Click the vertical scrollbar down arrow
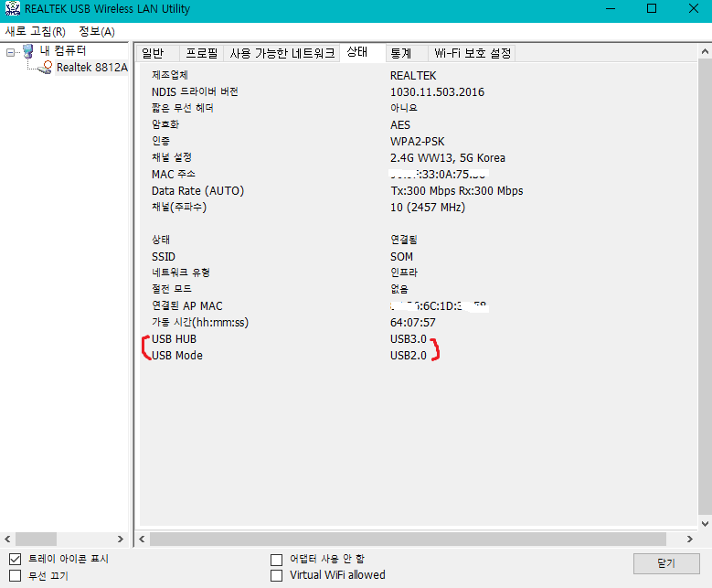This screenshot has width=712, height=588. pyautogui.click(x=705, y=523)
